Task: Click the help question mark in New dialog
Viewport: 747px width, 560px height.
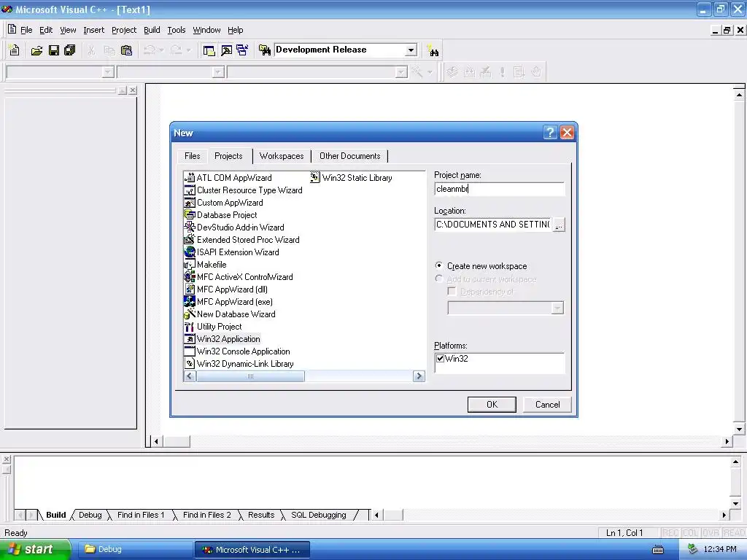Action: 550,133
